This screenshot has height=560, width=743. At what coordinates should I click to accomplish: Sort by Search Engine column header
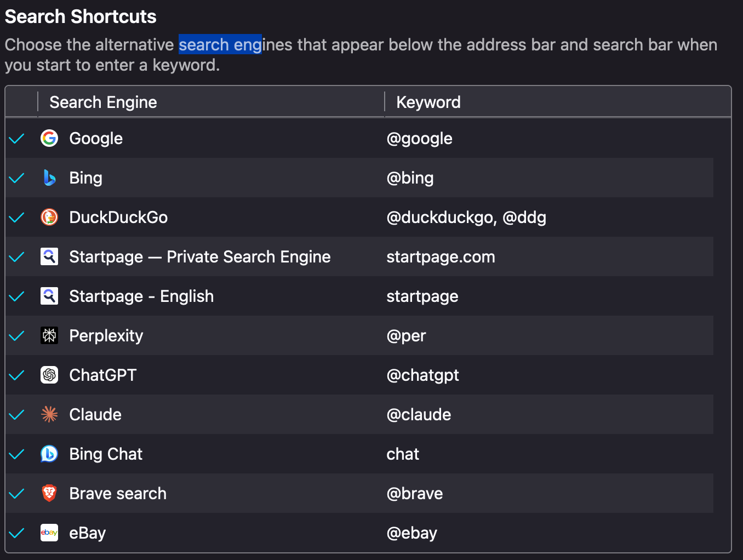103,102
